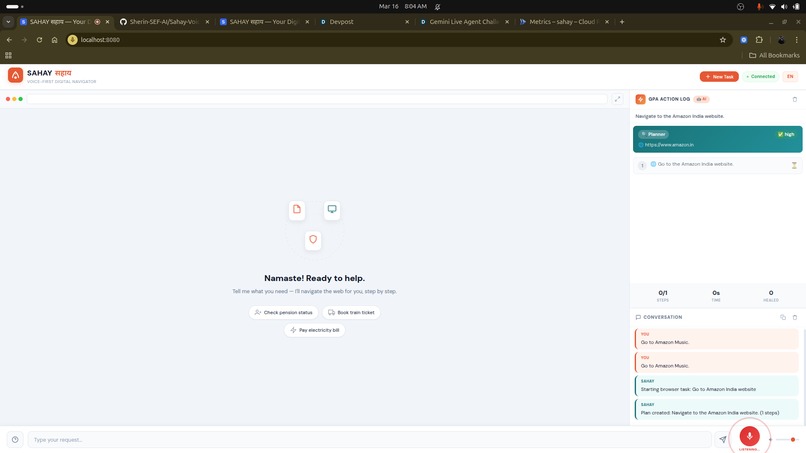Open the Extensions puzzle icon
This screenshot has height=453, width=806.
[759, 40]
